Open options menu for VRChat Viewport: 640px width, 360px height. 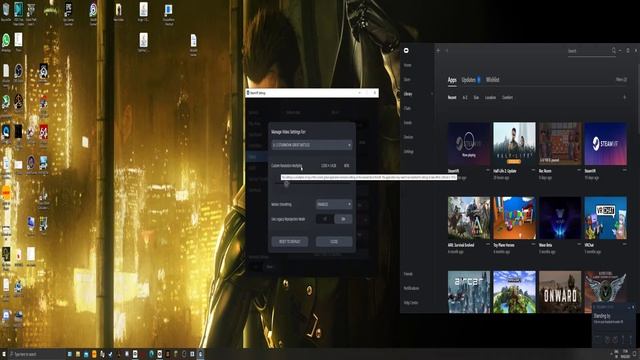[x=624, y=244]
